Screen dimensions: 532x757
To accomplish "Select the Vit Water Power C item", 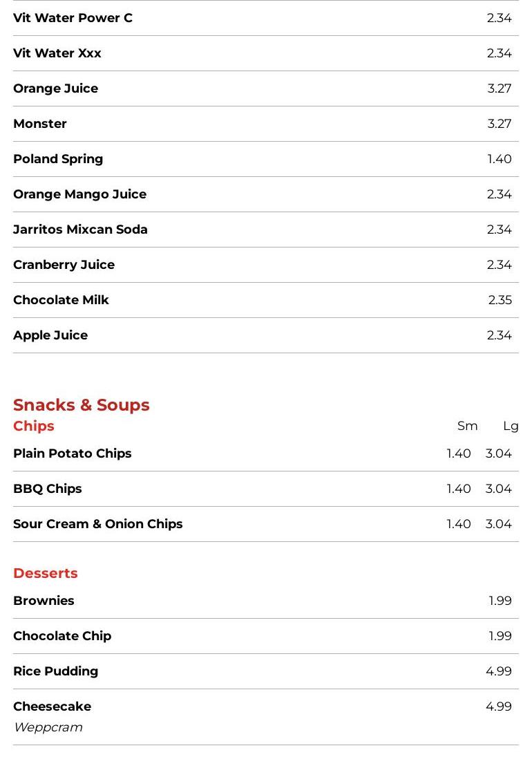I will coord(266,18).
